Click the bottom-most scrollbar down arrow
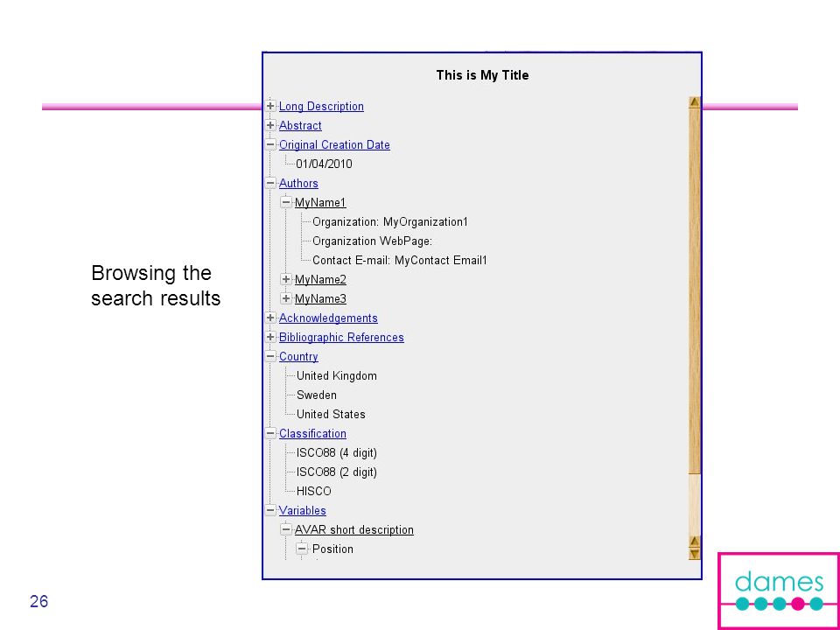840x630 pixels. click(x=694, y=554)
